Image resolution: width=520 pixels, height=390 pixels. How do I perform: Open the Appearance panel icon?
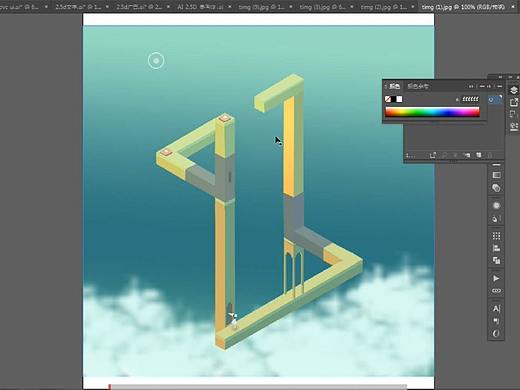point(496,206)
